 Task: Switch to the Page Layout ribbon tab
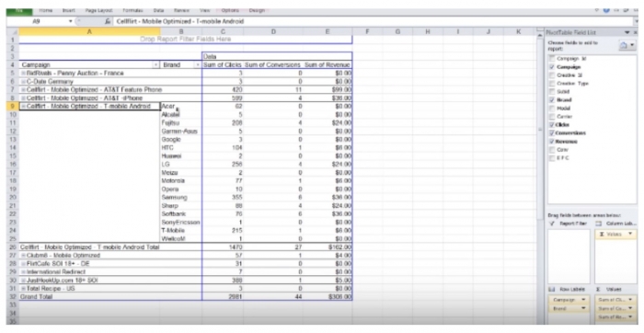tap(99, 10)
